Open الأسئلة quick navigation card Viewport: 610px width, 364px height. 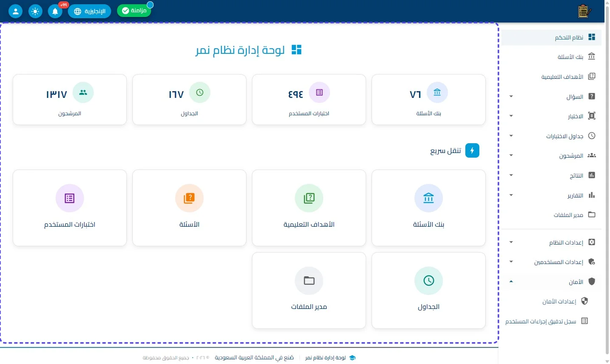coord(189,208)
